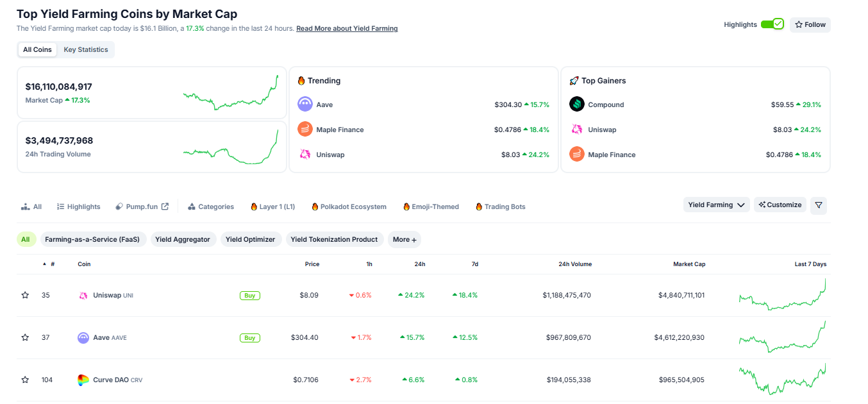This screenshot has width=868, height=404.
Task: Expand the More + category chips
Action: click(x=405, y=239)
